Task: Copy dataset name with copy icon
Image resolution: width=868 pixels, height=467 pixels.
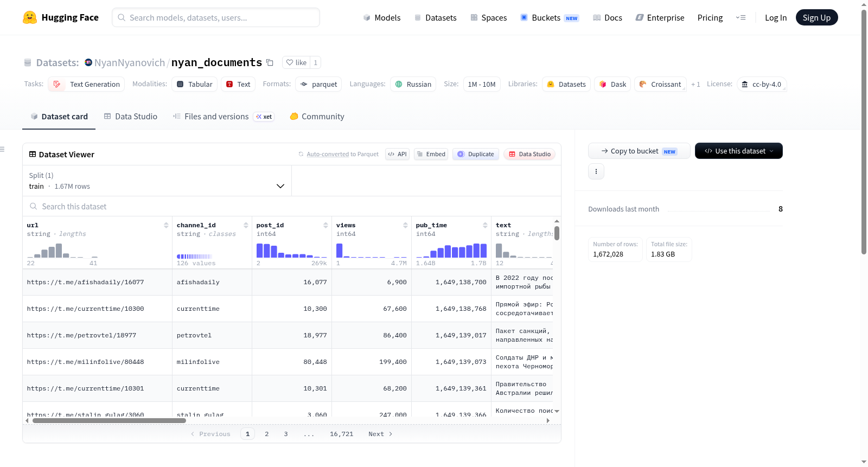Action: coord(270,62)
